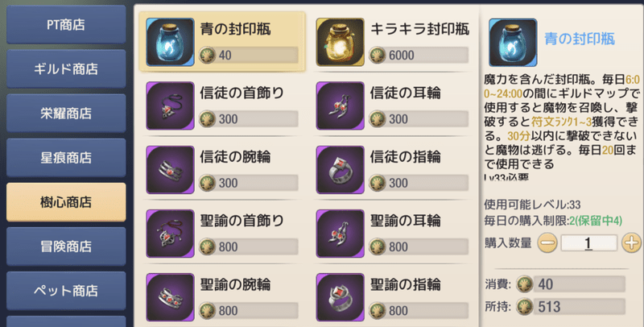Choose the 信徒の耳輪 earring icon
644x327 pixels.
(340, 106)
